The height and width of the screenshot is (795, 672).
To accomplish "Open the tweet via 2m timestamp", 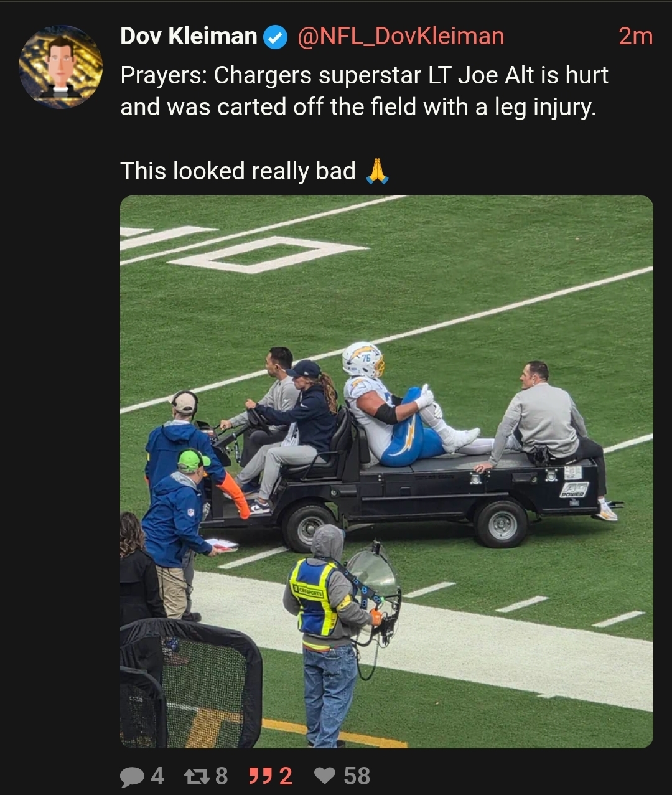I will pos(635,37).
